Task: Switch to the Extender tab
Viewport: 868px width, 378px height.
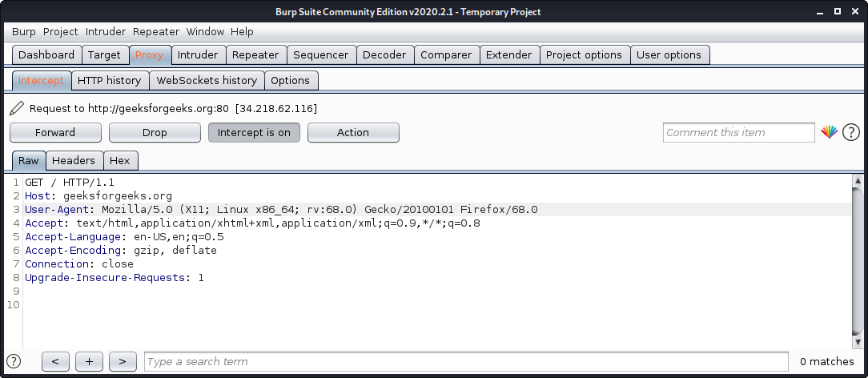Action: [x=508, y=54]
